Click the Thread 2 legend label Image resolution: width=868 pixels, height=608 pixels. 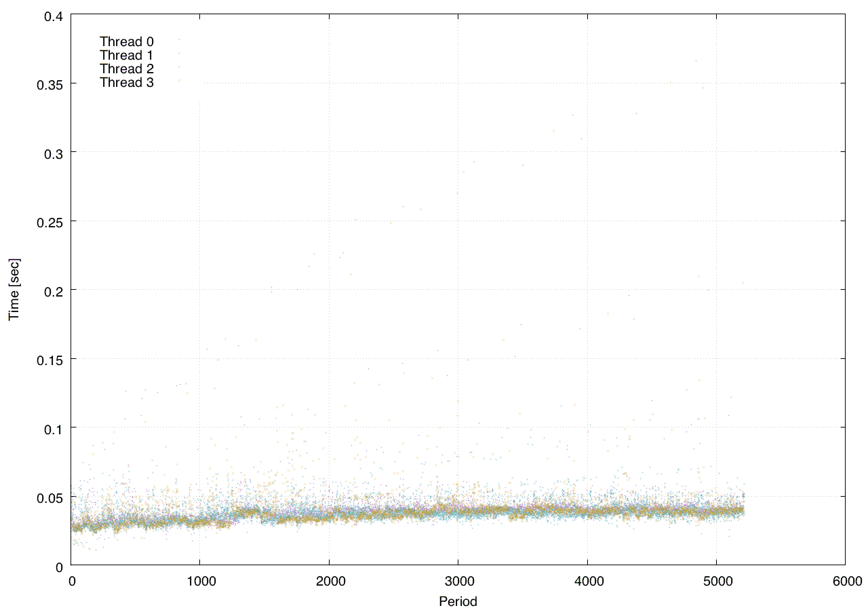coord(127,69)
